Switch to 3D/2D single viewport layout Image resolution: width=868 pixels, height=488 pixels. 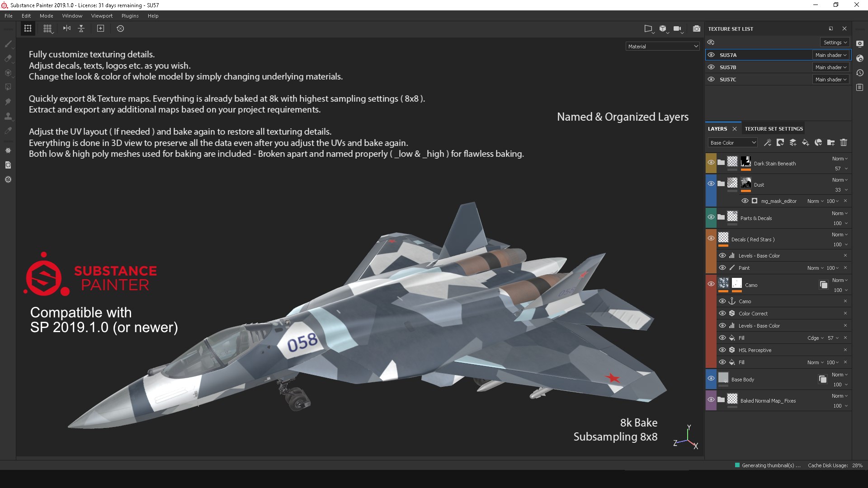point(28,28)
